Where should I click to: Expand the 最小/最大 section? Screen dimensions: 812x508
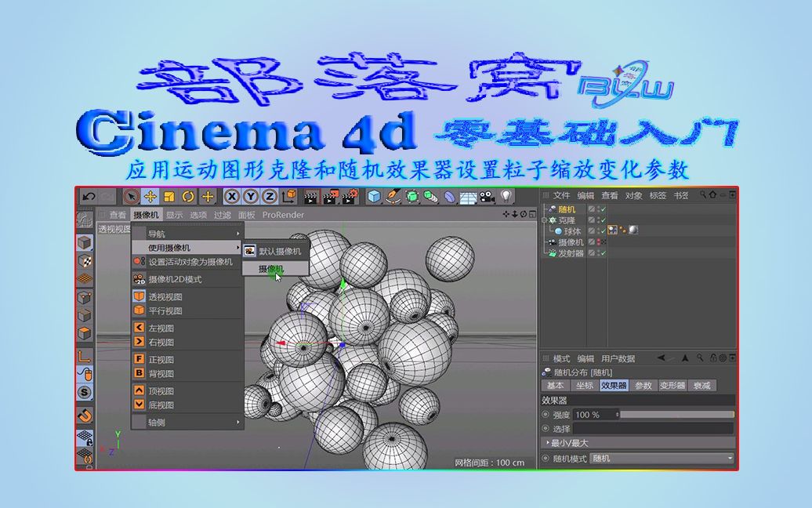coord(637,443)
